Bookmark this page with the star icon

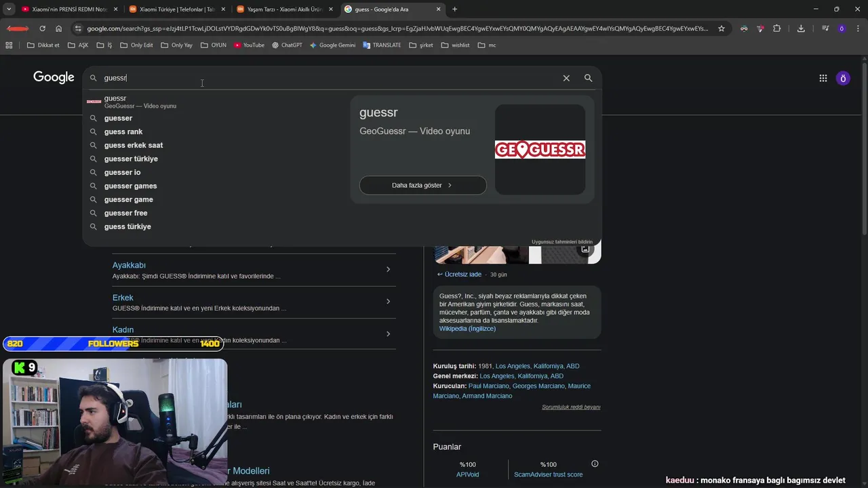coord(722,28)
